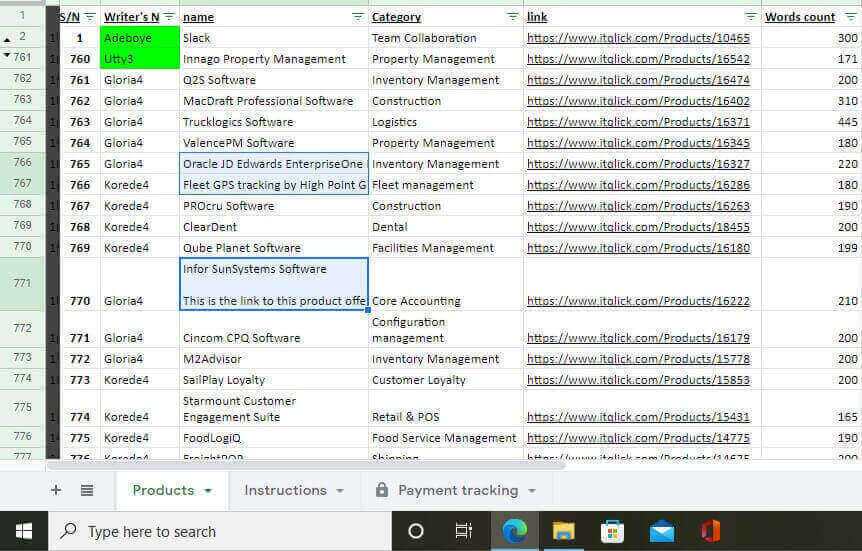Select Qube Planet Software cell

coord(274,247)
